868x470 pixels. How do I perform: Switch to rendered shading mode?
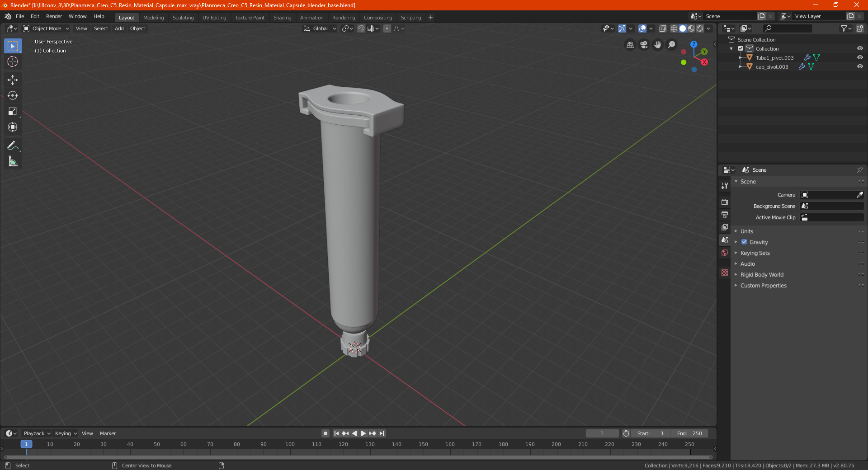coord(700,28)
